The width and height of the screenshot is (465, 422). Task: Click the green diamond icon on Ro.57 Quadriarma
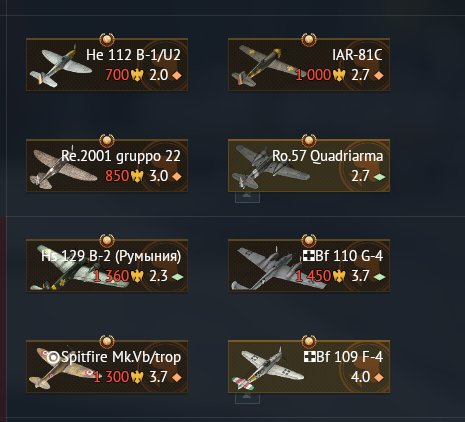tap(379, 177)
